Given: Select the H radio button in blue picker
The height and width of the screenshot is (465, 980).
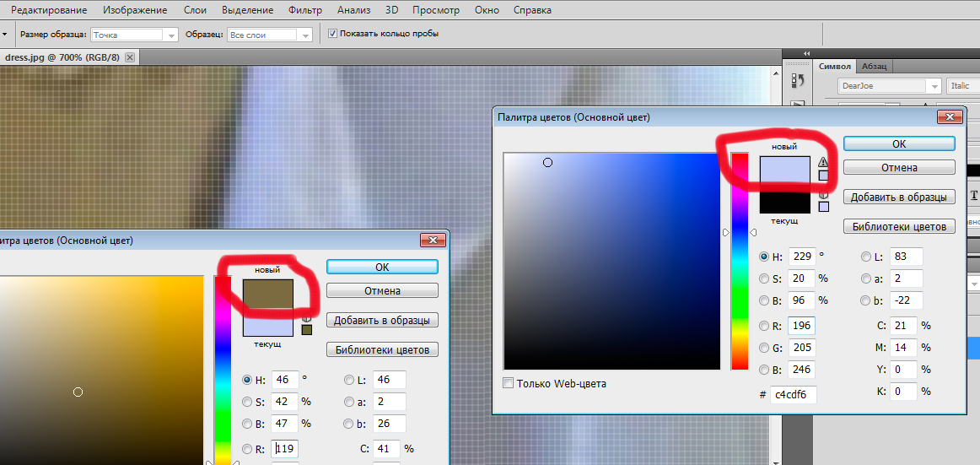Looking at the screenshot, I should coord(764,257).
